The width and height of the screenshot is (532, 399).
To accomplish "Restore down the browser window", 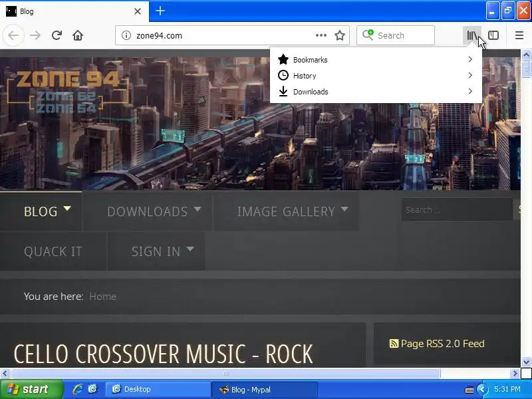I will (x=508, y=11).
